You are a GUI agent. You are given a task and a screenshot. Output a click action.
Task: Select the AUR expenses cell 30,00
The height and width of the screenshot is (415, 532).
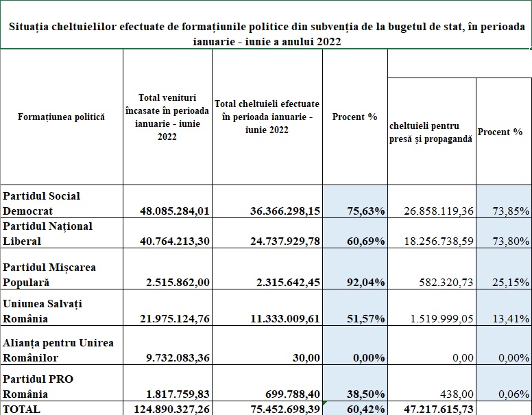(x=267, y=346)
